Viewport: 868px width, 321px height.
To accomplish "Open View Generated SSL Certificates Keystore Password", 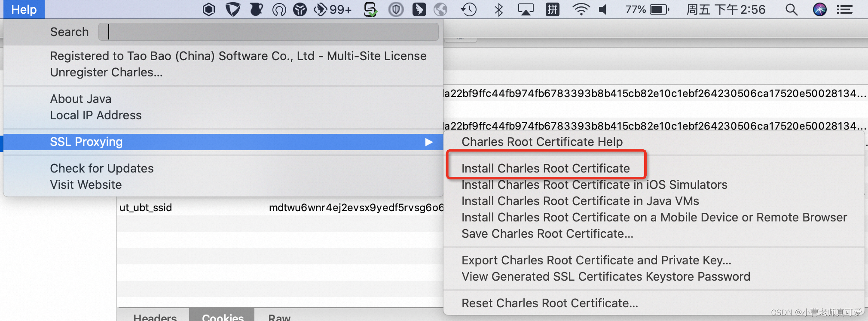I will click(606, 276).
